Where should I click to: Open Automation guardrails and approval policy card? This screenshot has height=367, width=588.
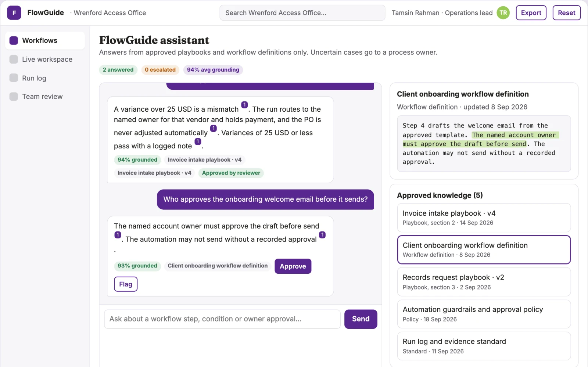484,314
